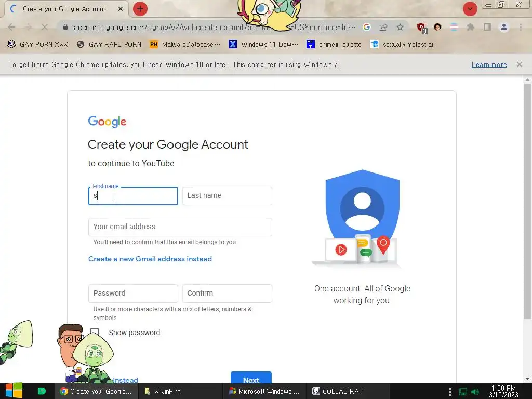Click the avatar face extension icon
The image size is (532, 399).
(x=437, y=27)
